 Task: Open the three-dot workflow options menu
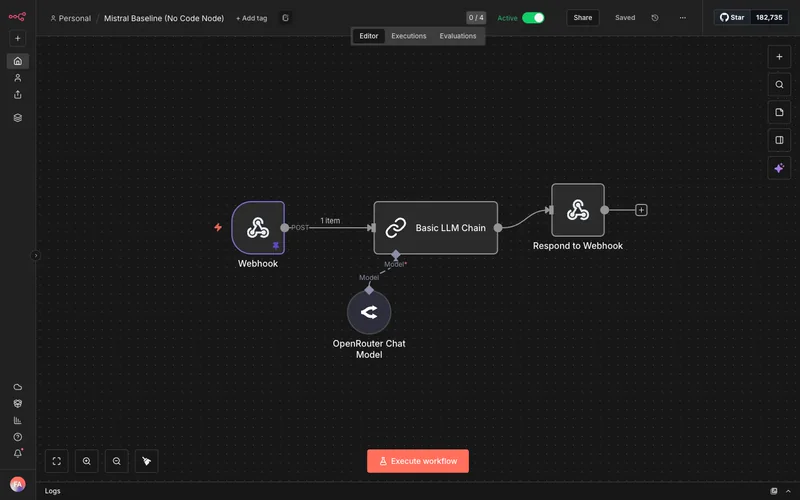click(683, 18)
